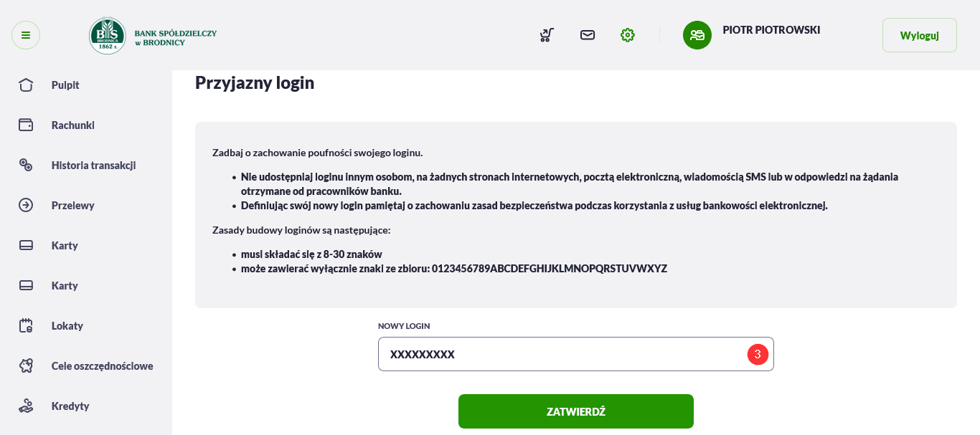
Task: Click the Rachunki wallet icon
Action: 26,125
